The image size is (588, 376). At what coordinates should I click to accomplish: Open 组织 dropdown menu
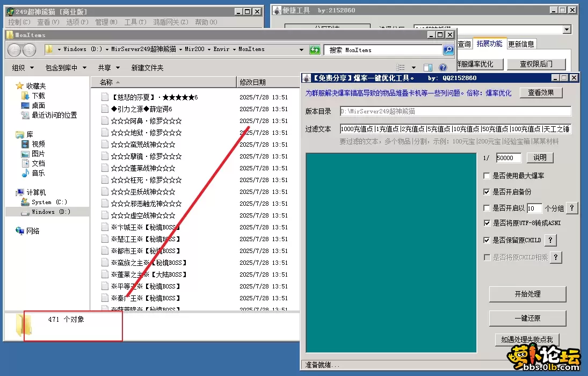23,68
